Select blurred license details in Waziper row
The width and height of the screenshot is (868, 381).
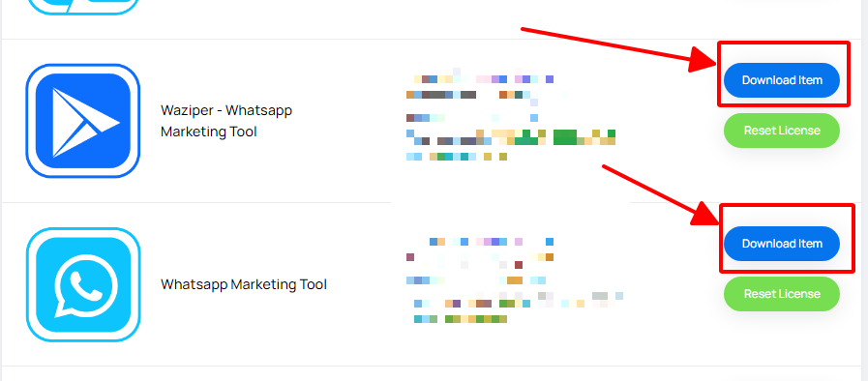(x=510, y=118)
